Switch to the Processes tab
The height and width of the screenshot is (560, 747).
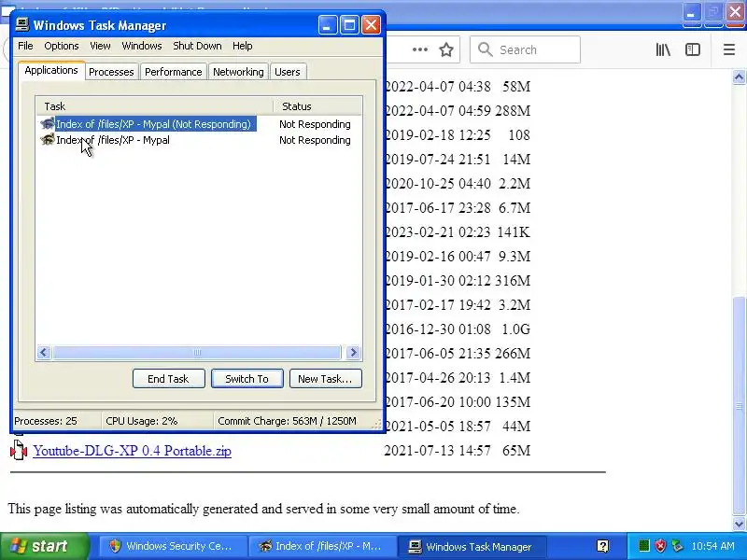[111, 72]
